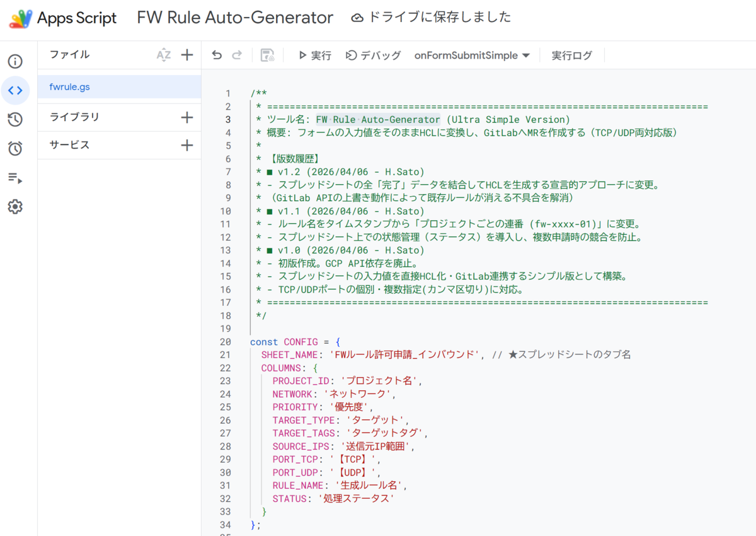
Task: Undo the last edit
Action: click(217, 55)
